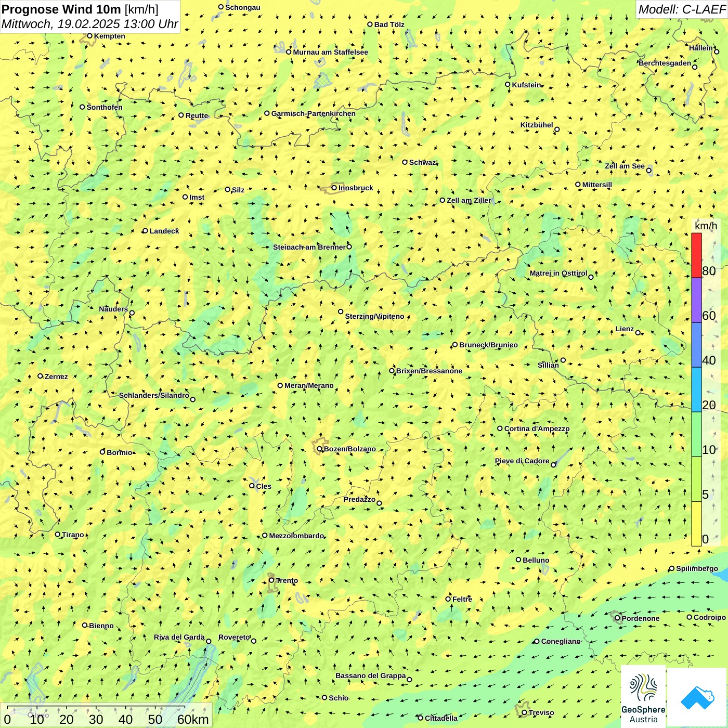The height and width of the screenshot is (728, 728).
Task: Click the blue cloud logo icon
Action: [x=697, y=698]
